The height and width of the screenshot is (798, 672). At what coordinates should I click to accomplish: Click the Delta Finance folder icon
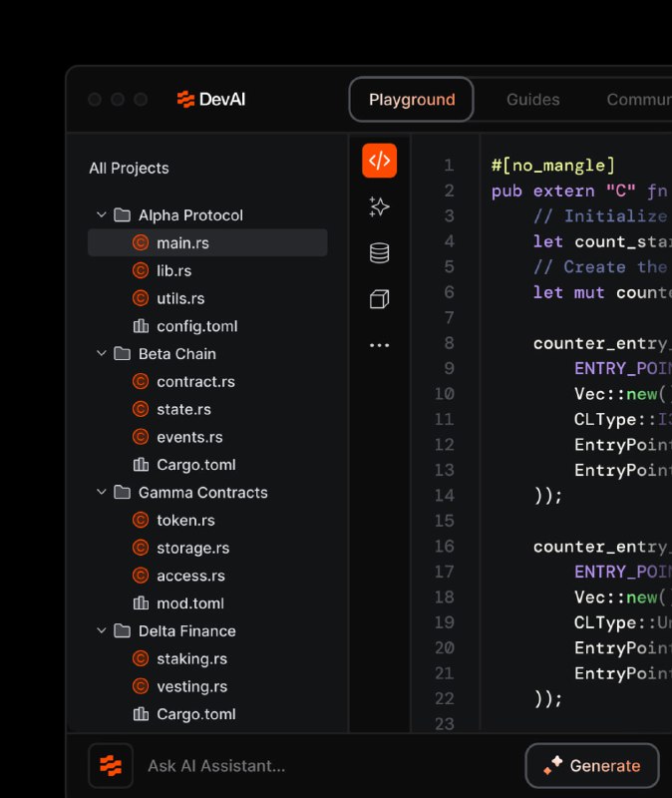[x=122, y=631]
